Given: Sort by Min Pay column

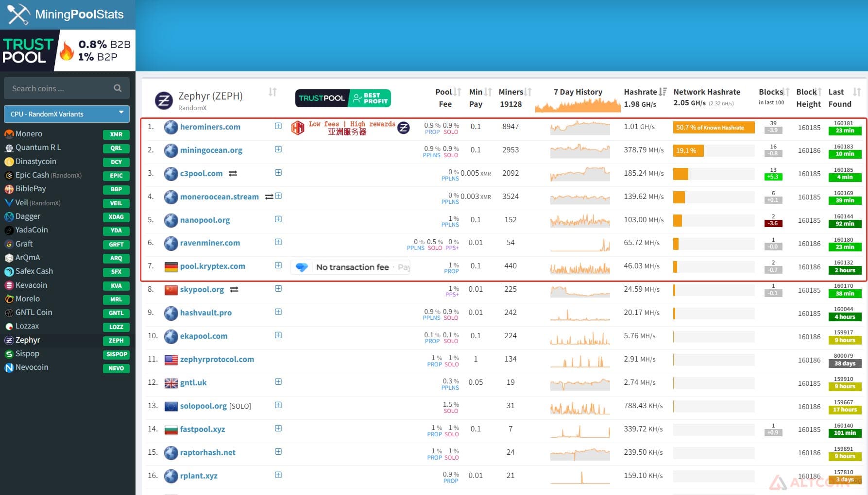Looking at the screenshot, I should pyautogui.click(x=488, y=92).
